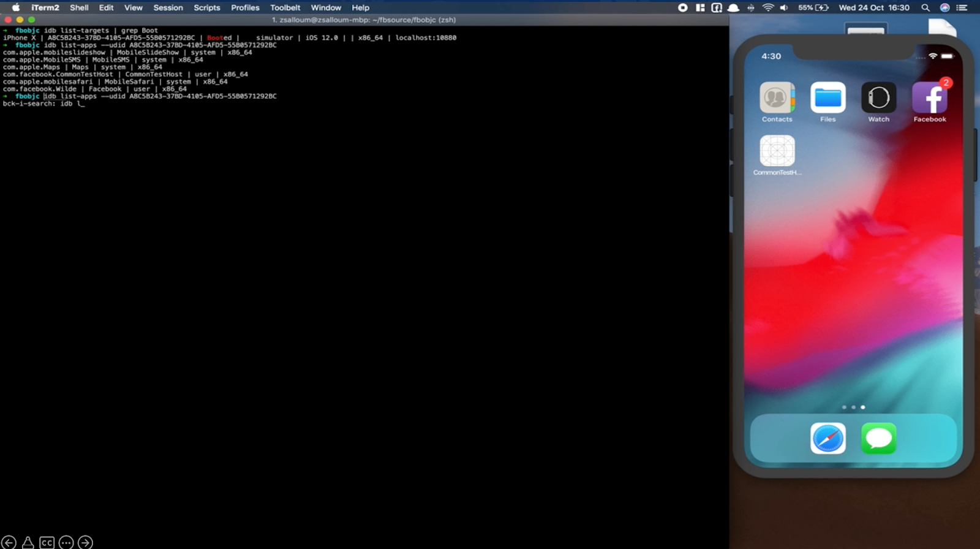
Task: Click the volume icon in menu bar
Action: click(784, 8)
